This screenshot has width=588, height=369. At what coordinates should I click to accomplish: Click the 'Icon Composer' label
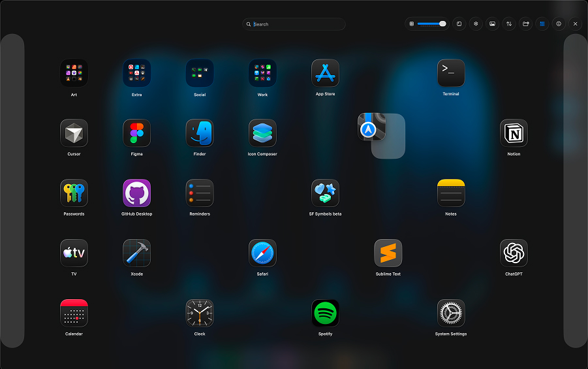[x=262, y=154]
